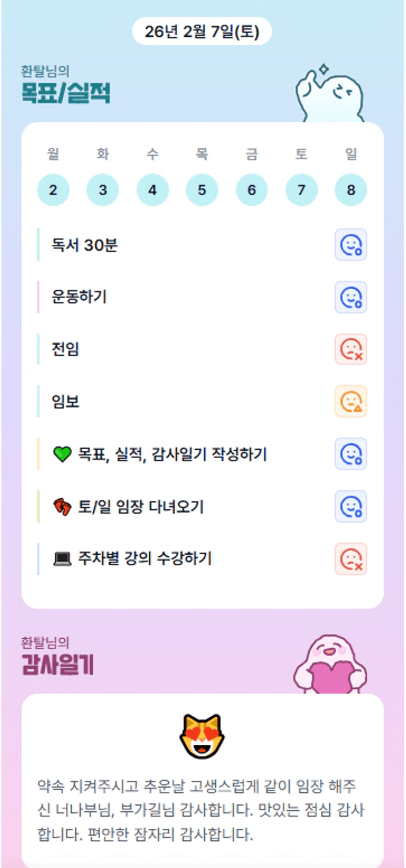Viewport: 406px width, 868px height.
Task: Click the footprints icon next to 토/일 임장
Action: 62,506
